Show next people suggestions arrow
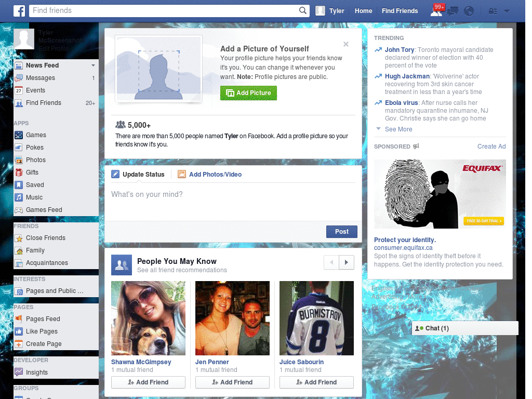This screenshot has width=532, height=399. point(347,262)
